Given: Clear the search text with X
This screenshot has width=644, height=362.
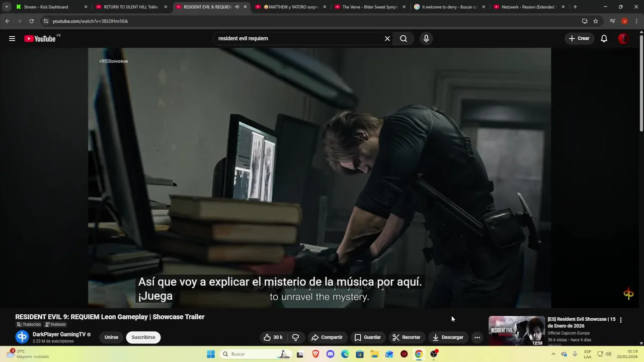Looking at the screenshot, I should (387, 38).
